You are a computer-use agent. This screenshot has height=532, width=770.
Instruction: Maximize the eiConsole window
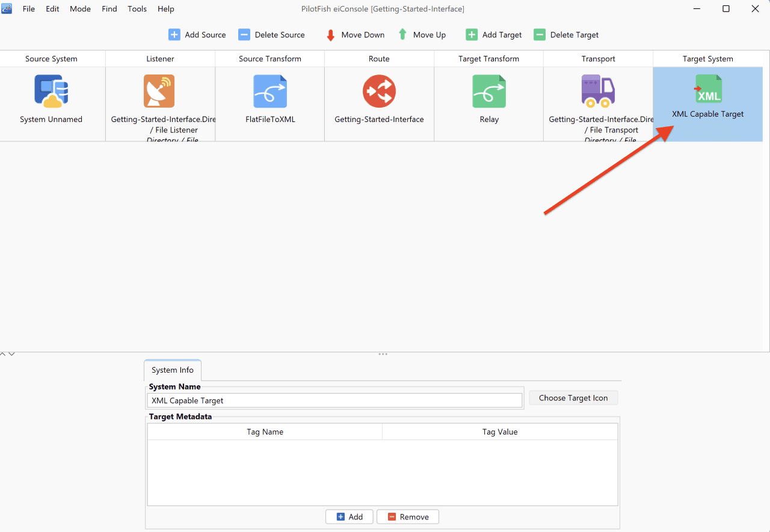(726, 9)
